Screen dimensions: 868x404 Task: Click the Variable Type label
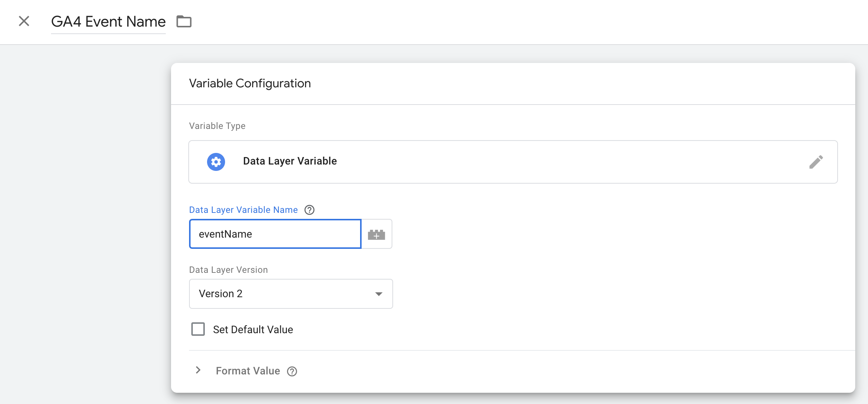(x=217, y=126)
